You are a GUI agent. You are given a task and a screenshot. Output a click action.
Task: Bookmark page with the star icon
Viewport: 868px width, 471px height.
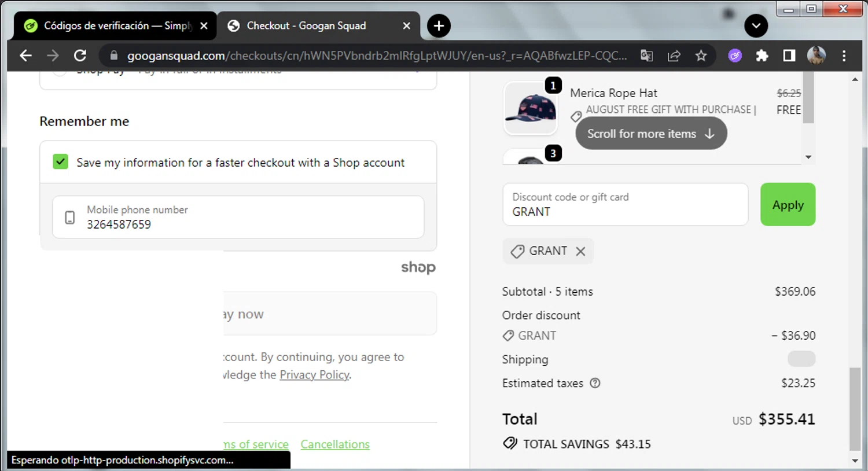[x=701, y=56]
